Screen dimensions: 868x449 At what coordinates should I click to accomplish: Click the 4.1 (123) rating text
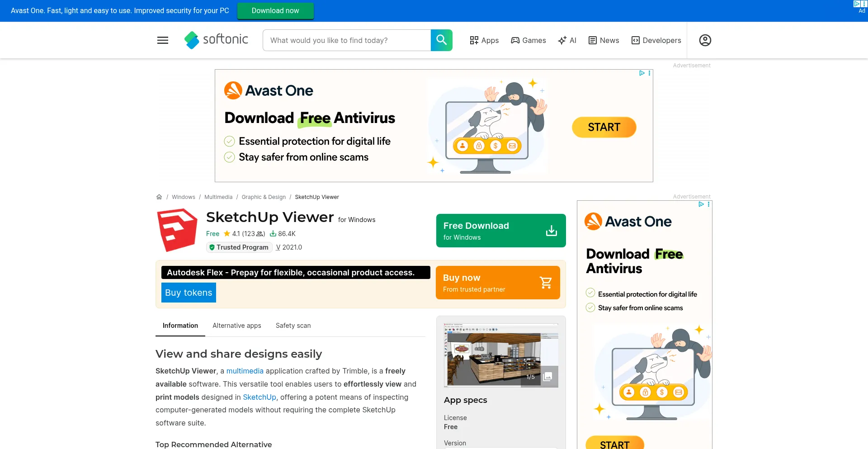coord(249,234)
